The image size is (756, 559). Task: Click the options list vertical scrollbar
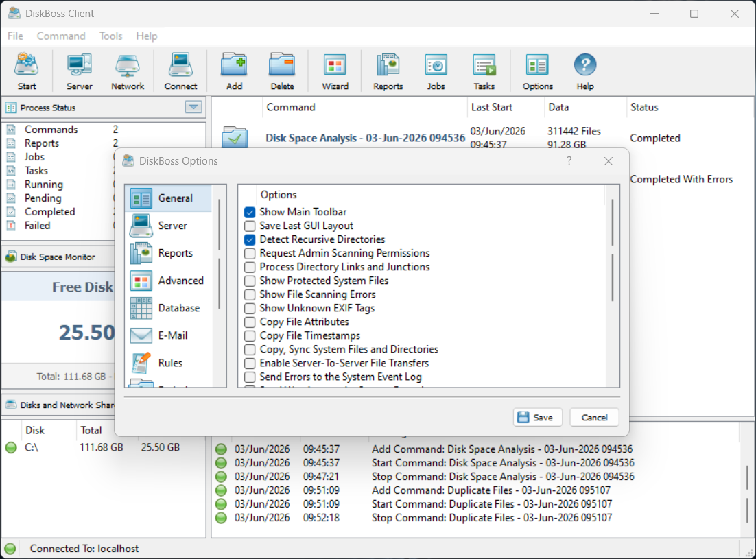(613, 250)
